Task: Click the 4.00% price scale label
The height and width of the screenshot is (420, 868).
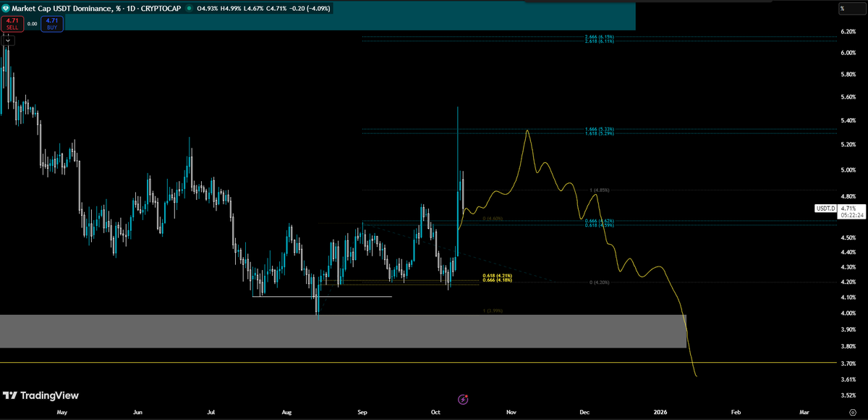Action: (x=849, y=314)
